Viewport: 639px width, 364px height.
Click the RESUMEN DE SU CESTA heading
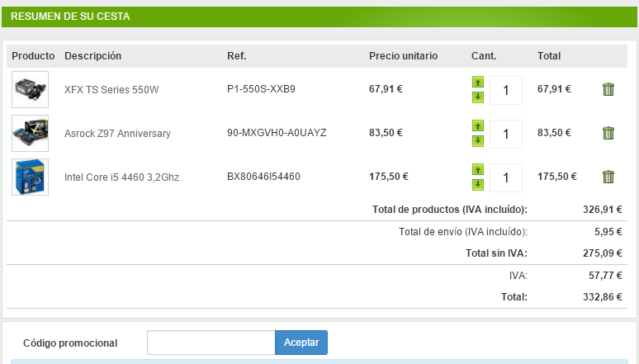pyautogui.click(x=70, y=17)
